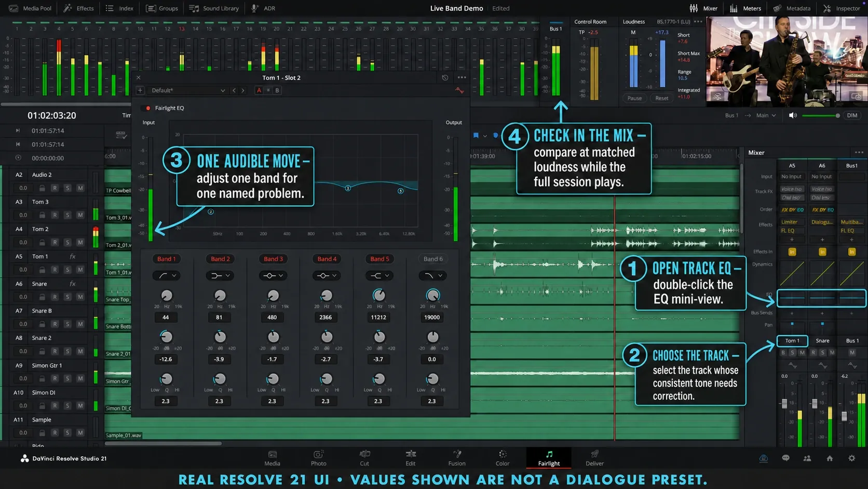Open the Main monitor output dropdown

tap(766, 115)
